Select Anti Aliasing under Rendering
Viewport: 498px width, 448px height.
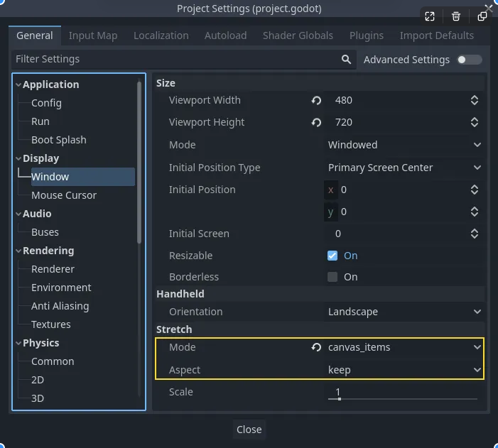(x=60, y=306)
